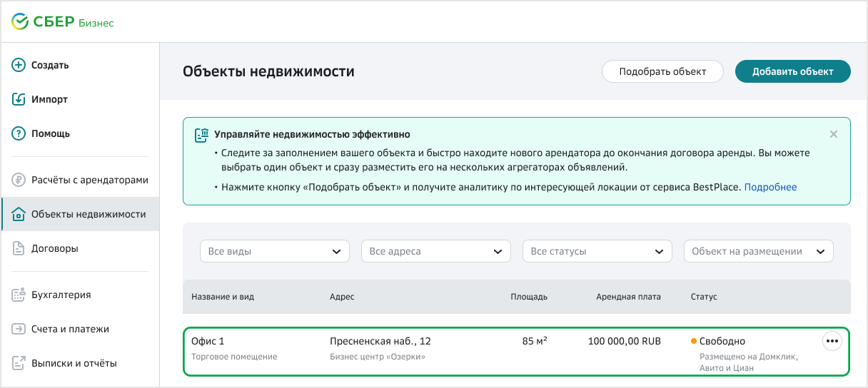Click the Помощь question mark icon
This screenshot has height=388, width=868.
tap(19, 133)
